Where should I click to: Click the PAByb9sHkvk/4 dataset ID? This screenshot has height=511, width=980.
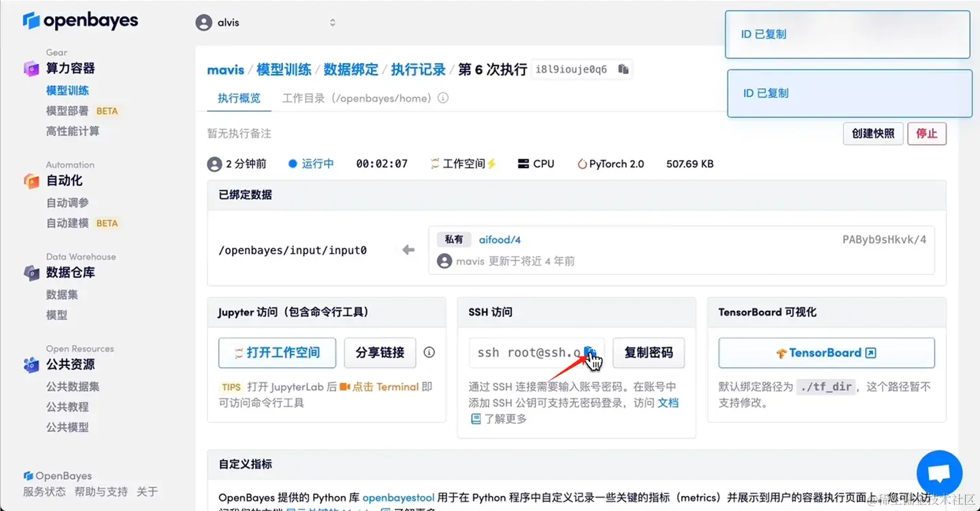click(884, 239)
